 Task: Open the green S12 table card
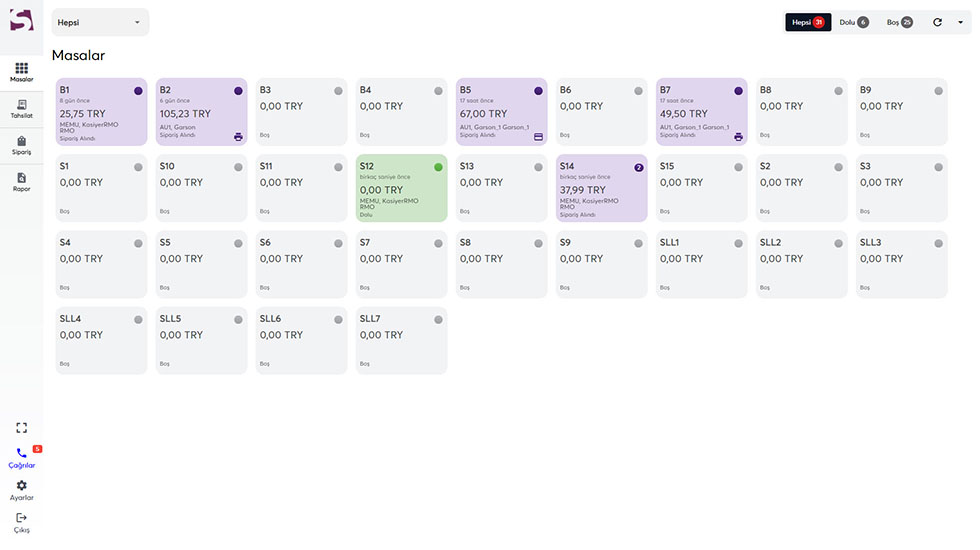401,188
